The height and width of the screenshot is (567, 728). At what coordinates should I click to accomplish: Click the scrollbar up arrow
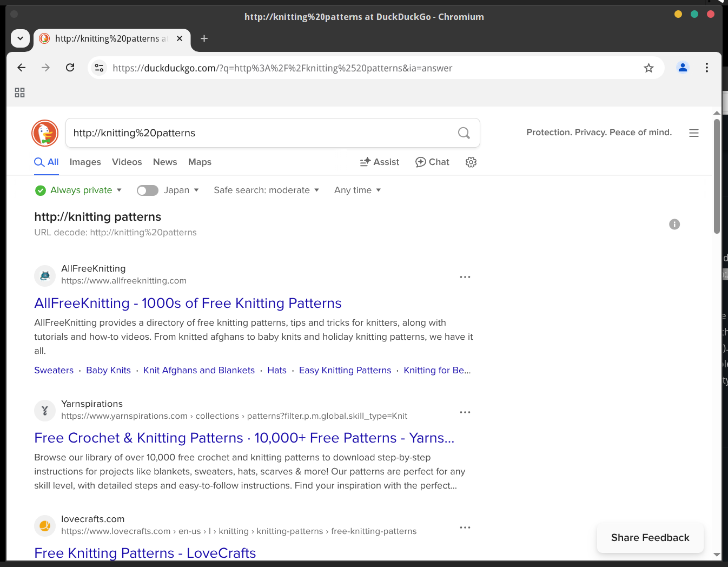(x=717, y=113)
